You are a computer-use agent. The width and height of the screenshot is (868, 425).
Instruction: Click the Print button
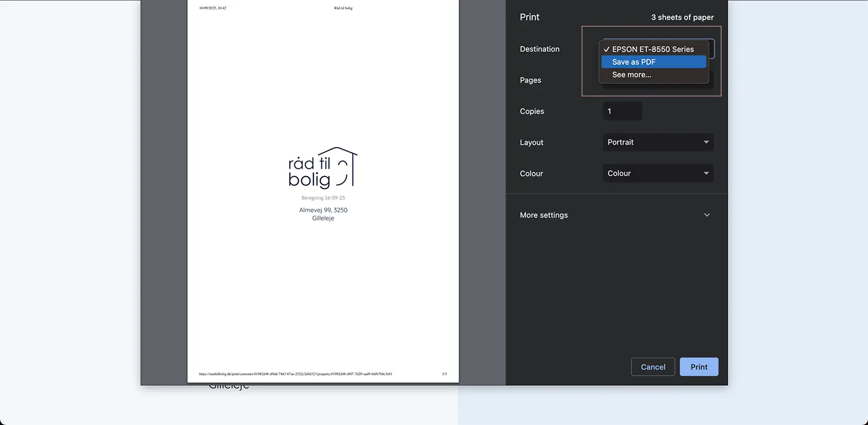[x=699, y=367]
